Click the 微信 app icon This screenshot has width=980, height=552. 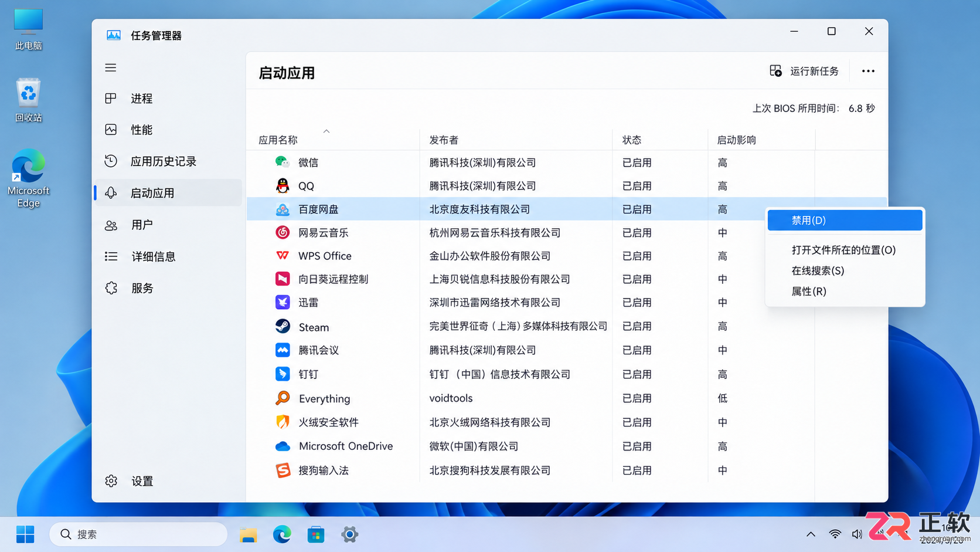[x=283, y=162]
